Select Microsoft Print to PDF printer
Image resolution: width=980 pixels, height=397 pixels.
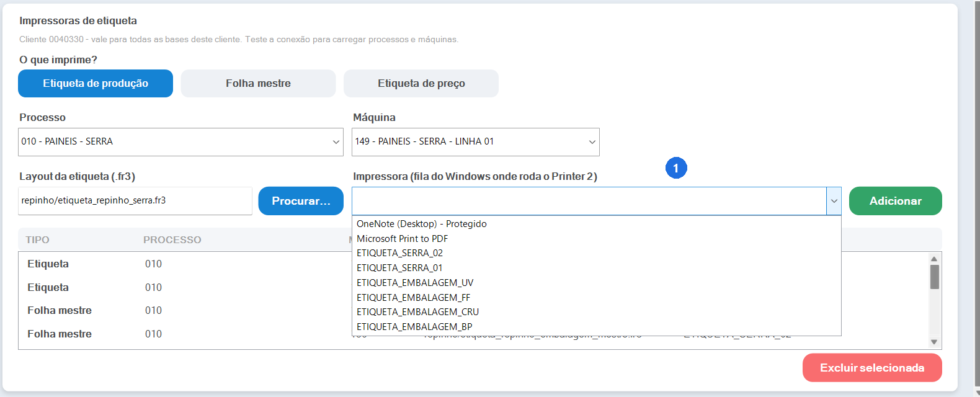(x=597, y=239)
